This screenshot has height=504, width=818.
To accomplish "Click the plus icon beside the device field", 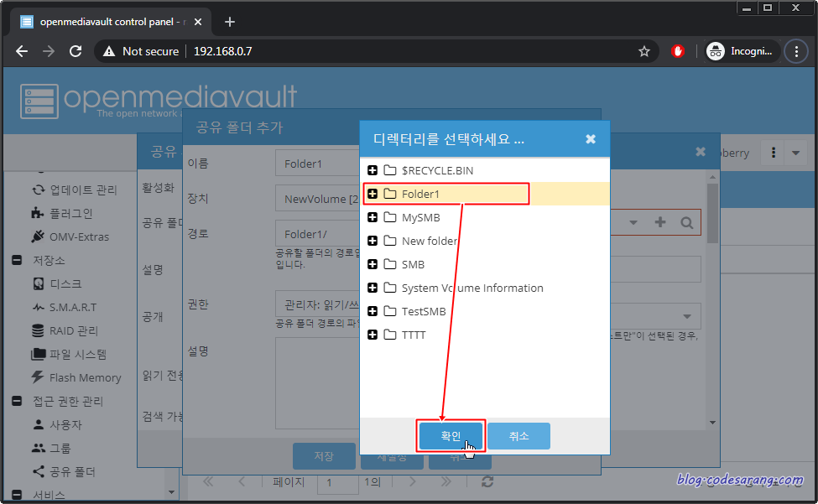I will click(x=659, y=222).
